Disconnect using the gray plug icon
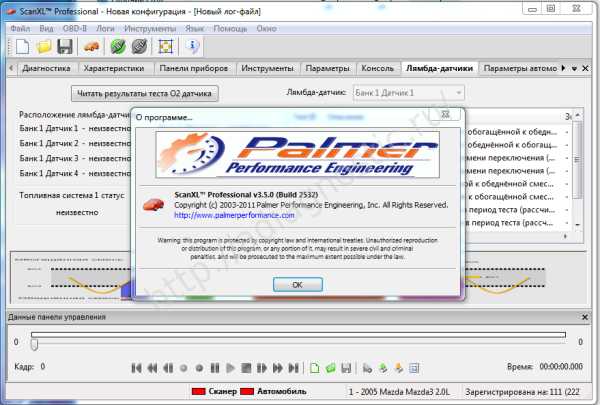Screen dimensions: 600x405 (x=139, y=47)
